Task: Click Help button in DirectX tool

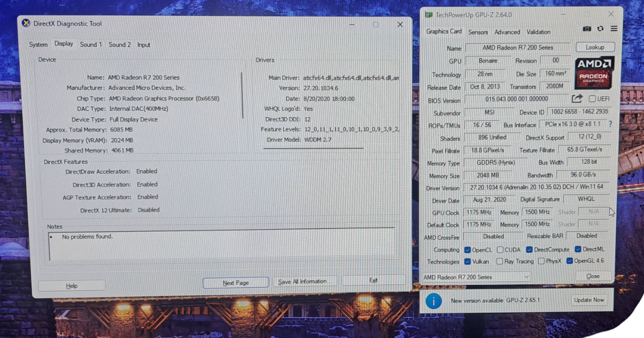Action: point(71,286)
